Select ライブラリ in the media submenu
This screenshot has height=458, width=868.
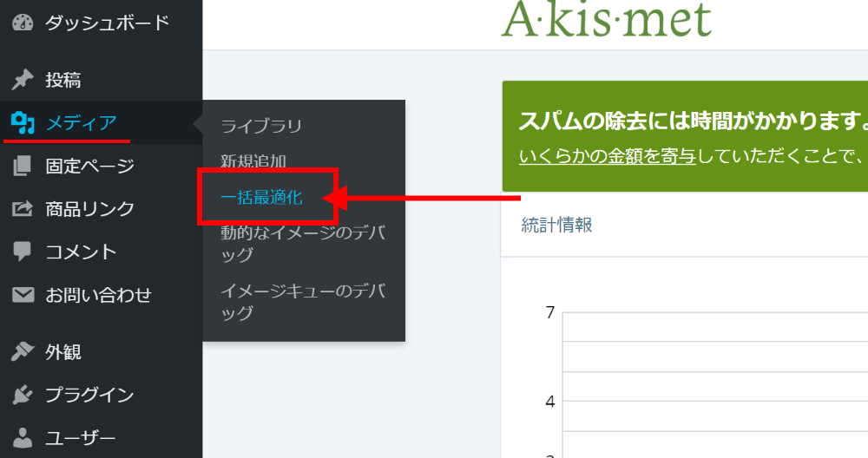point(261,126)
